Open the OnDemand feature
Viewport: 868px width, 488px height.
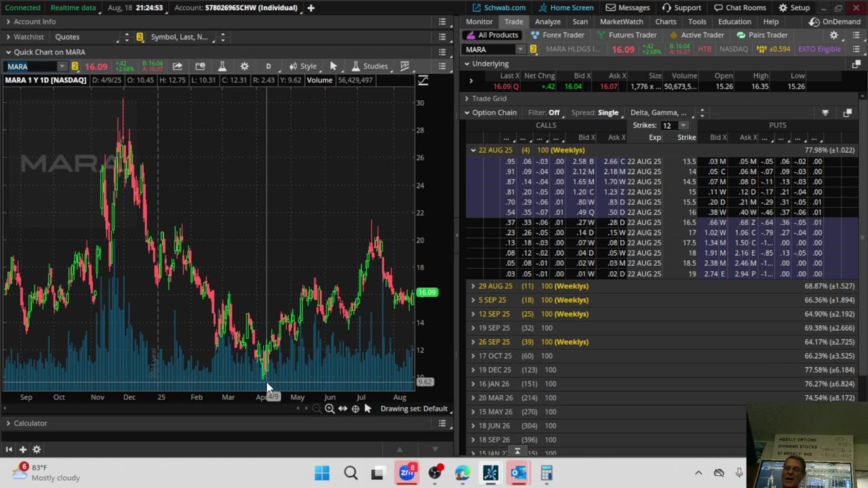tap(835, 22)
